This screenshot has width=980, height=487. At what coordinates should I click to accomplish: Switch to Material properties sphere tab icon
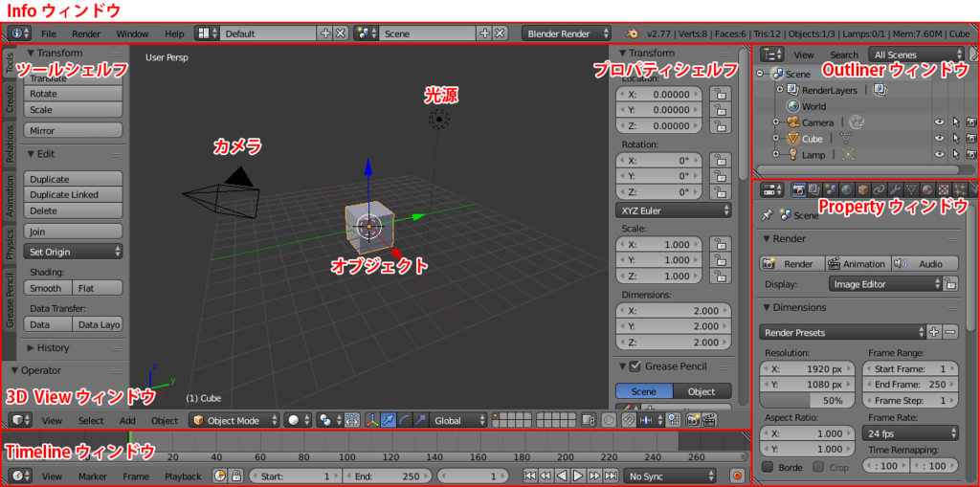click(x=927, y=188)
